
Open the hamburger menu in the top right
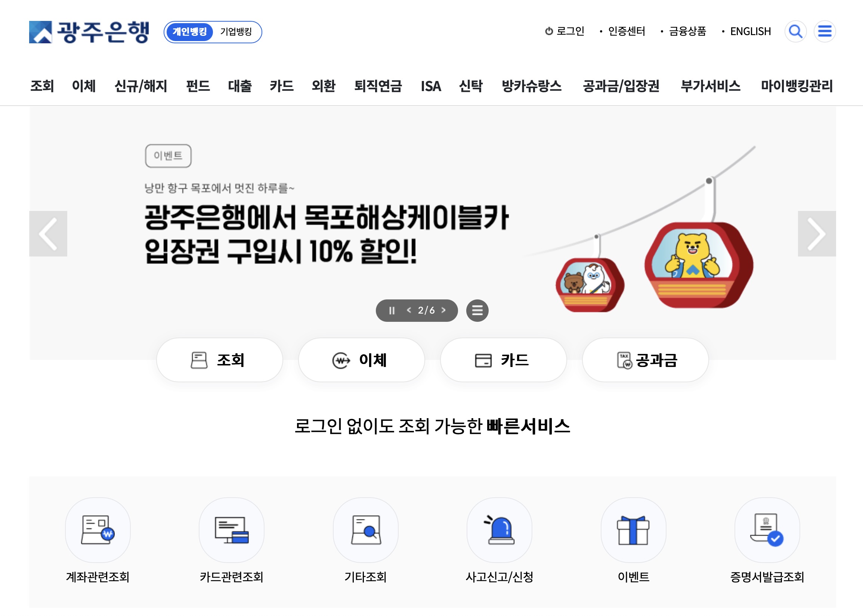[x=824, y=32]
